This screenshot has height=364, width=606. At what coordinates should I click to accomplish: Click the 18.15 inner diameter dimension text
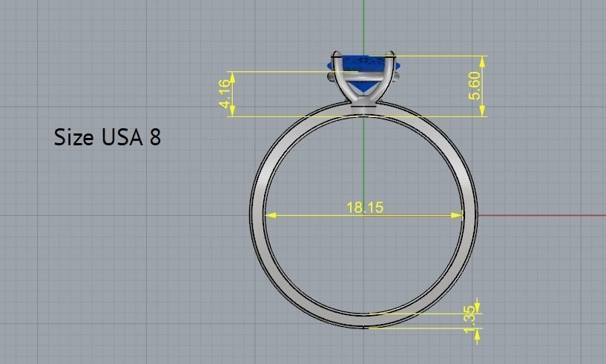[x=365, y=208]
